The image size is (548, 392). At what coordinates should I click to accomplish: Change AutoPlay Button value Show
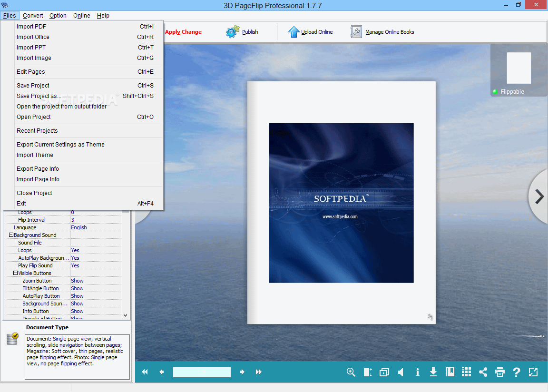pos(77,296)
